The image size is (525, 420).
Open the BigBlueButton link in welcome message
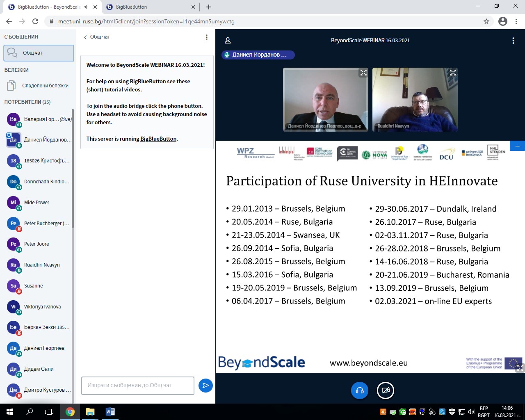coord(158,139)
